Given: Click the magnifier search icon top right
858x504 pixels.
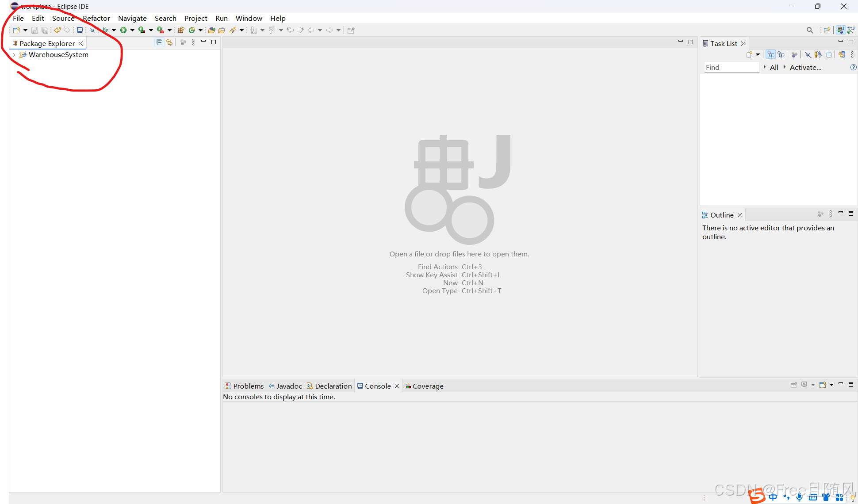Looking at the screenshot, I should (810, 30).
